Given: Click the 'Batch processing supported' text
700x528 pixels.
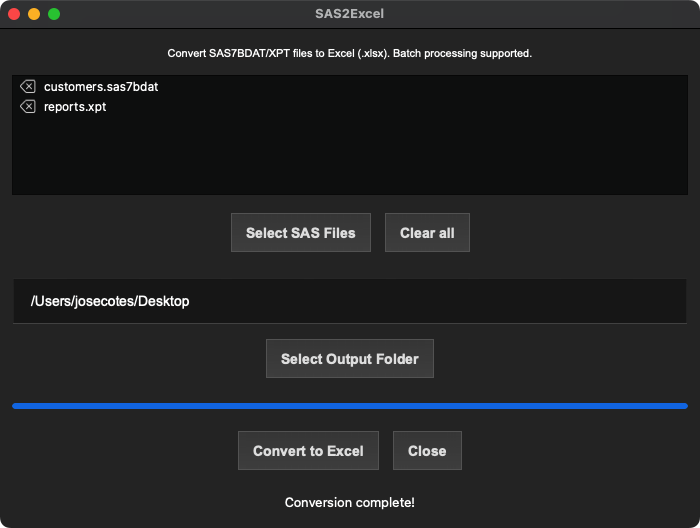Looking at the screenshot, I should 462,54.
